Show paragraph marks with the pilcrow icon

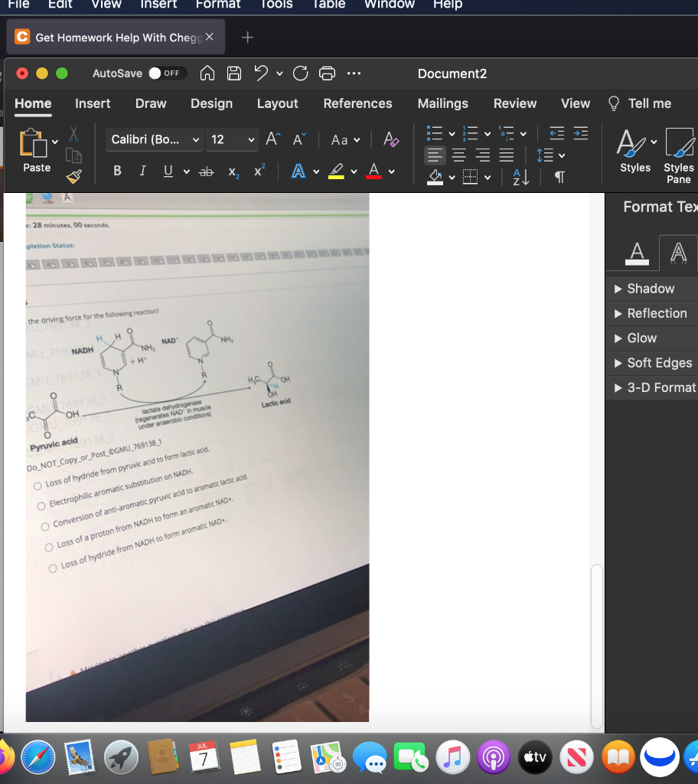[559, 177]
